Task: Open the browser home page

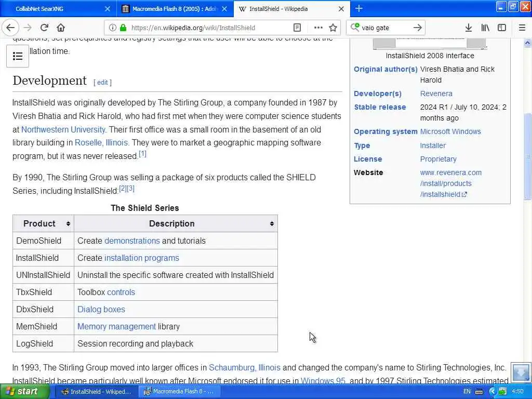Action: click(61, 28)
